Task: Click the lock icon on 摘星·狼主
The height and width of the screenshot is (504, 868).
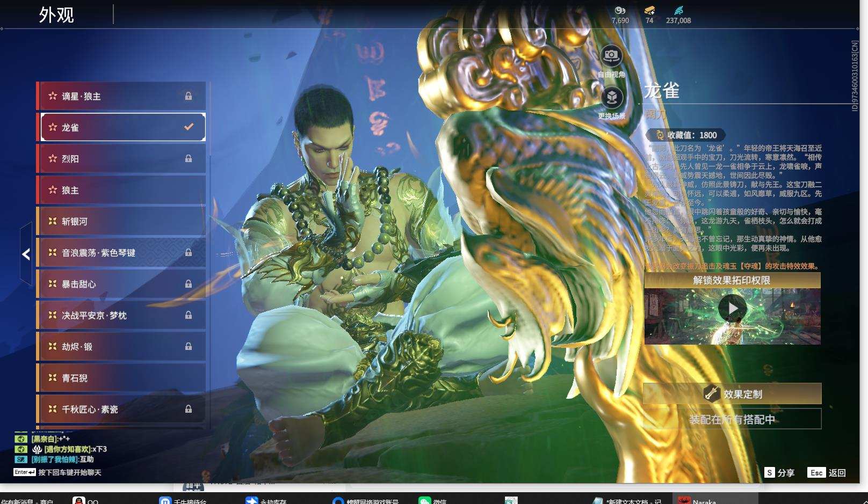Action: pyautogui.click(x=189, y=96)
